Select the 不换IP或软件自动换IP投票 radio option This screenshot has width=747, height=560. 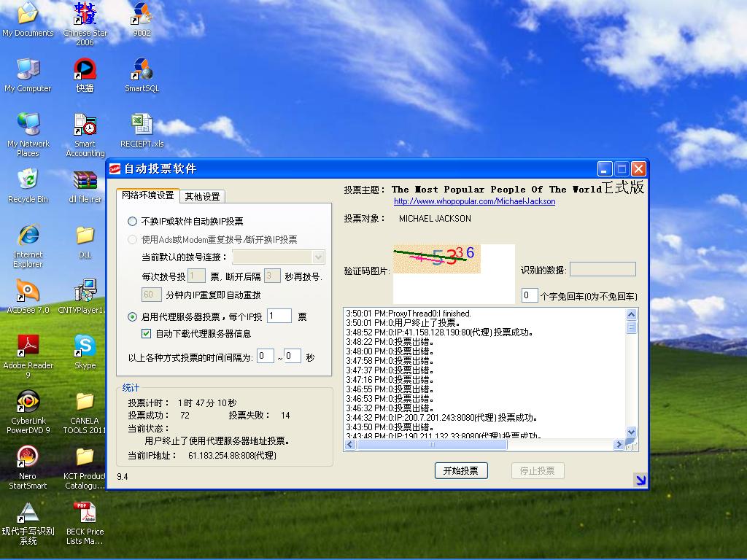click(x=132, y=222)
